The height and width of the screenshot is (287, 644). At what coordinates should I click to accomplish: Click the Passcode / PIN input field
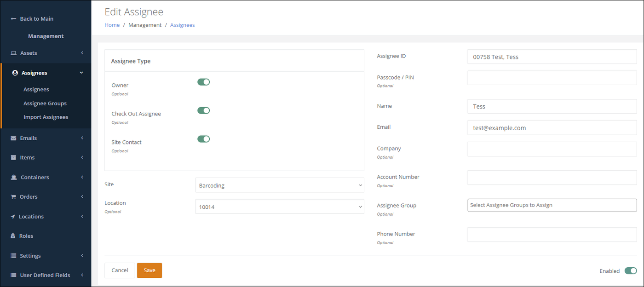click(552, 78)
